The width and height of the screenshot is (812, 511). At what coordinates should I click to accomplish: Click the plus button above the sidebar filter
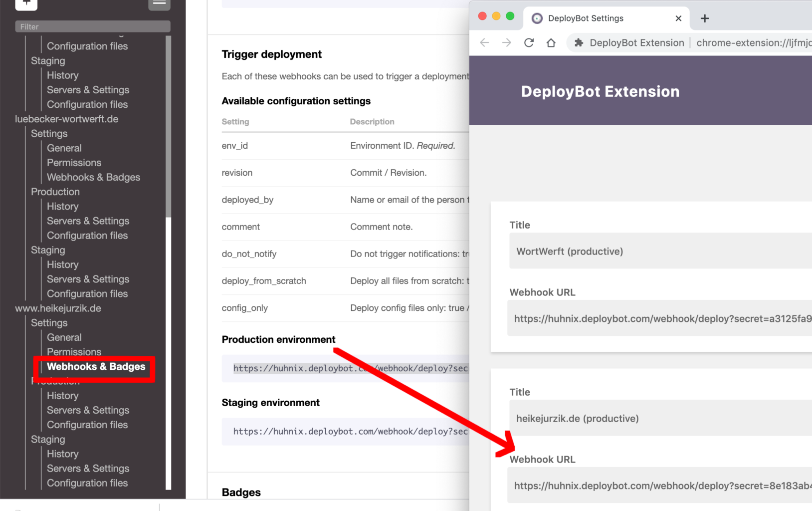pyautogui.click(x=26, y=4)
